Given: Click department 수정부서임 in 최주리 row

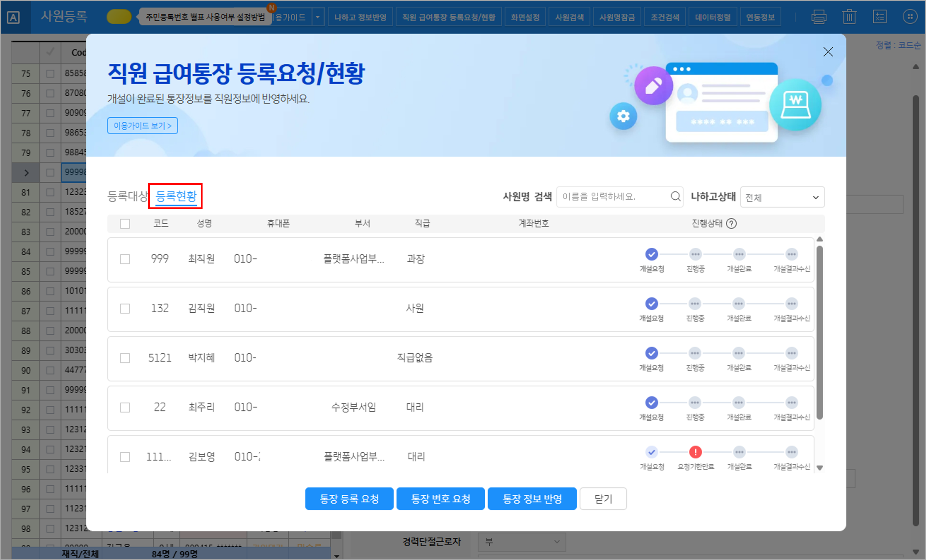Looking at the screenshot, I should [x=354, y=407].
